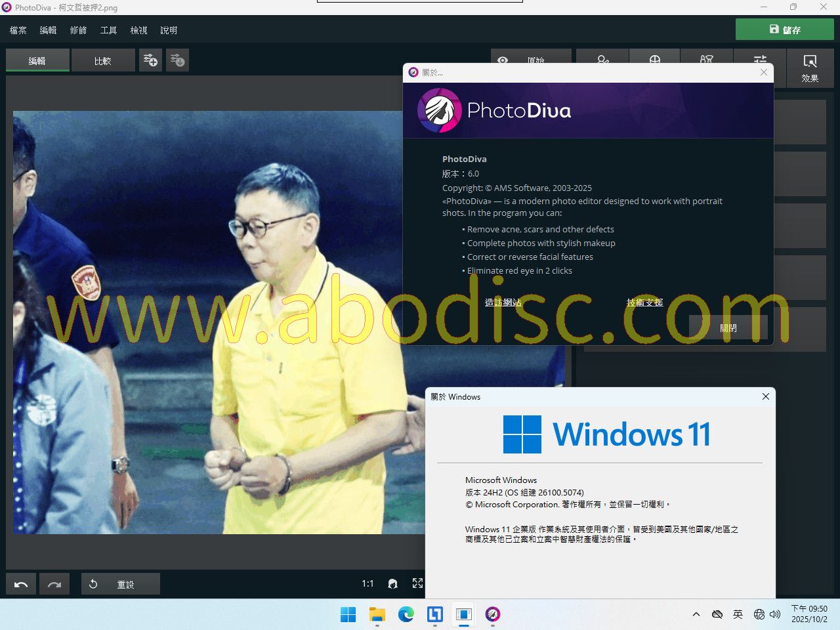
Task: Switch to the 比較 tab
Action: tap(103, 60)
